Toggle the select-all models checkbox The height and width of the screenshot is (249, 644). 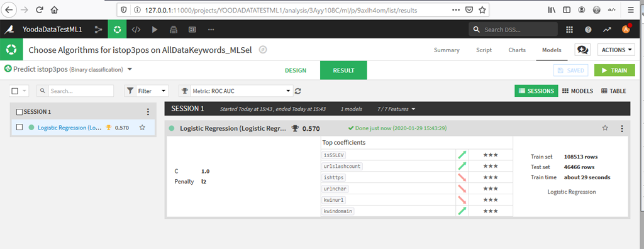click(x=15, y=91)
